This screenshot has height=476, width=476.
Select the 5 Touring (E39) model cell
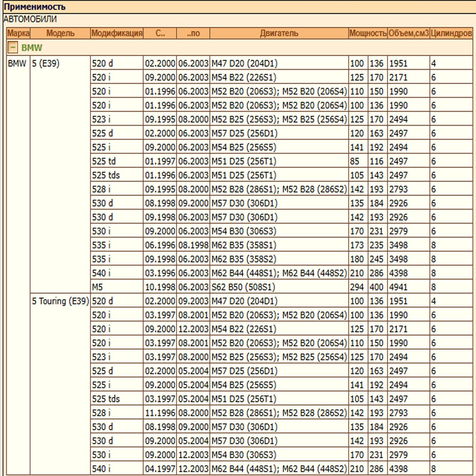[60, 301]
